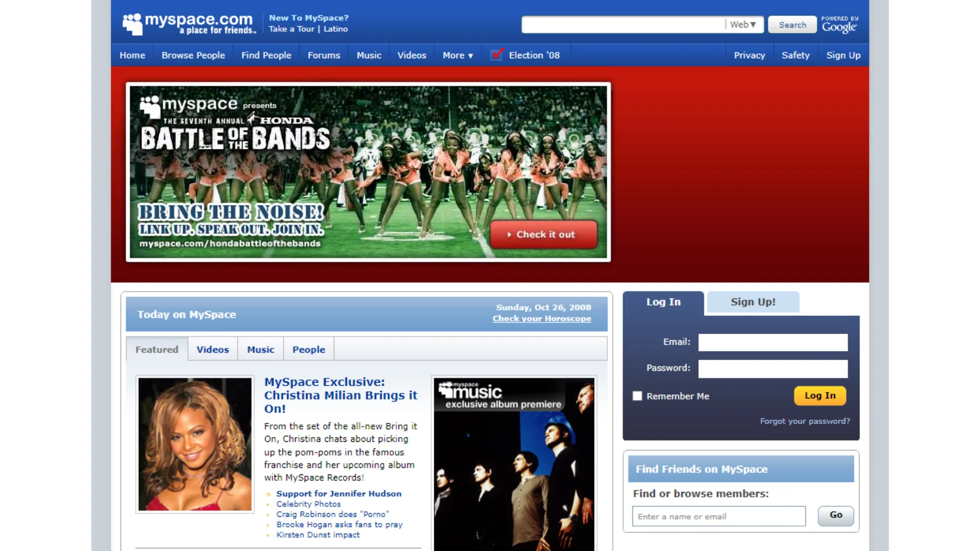Open the Web search type dropdown
This screenshot has height=551, width=980.
pyautogui.click(x=743, y=24)
